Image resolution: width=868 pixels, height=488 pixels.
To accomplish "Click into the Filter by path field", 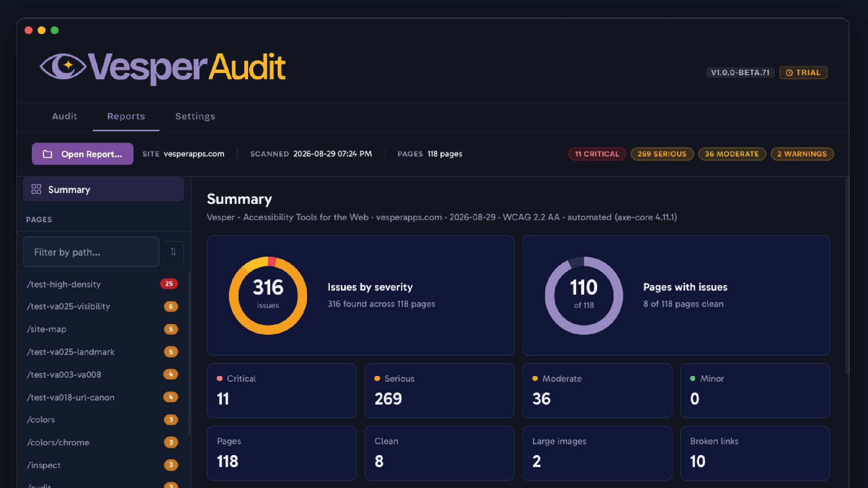I will pyautogui.click(x=91, y=252).
